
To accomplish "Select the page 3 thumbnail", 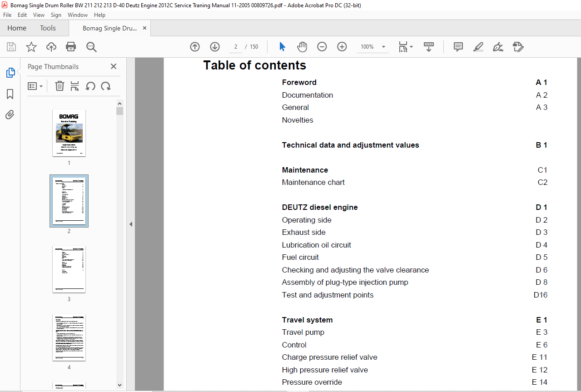I will pos(69,269).
